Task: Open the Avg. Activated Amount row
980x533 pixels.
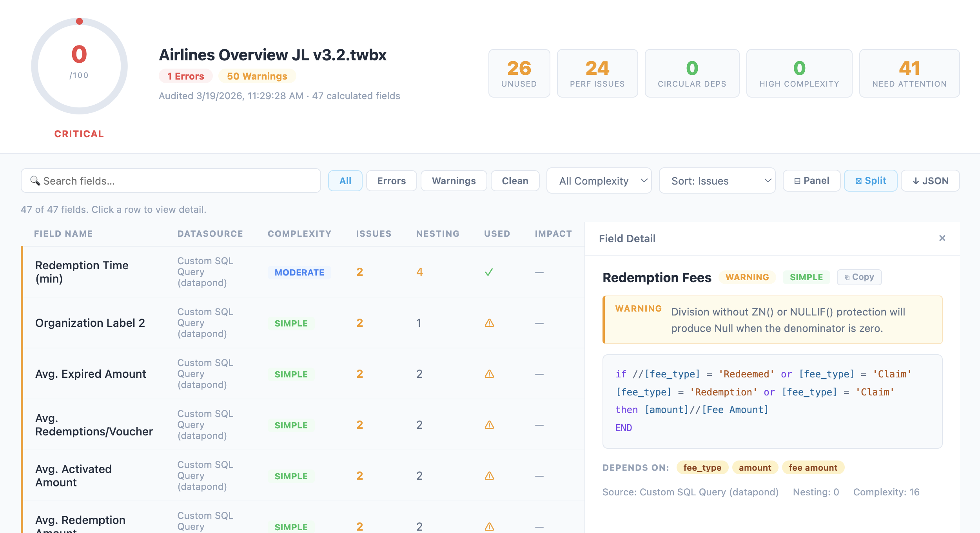Action: (x=303, y=476)
